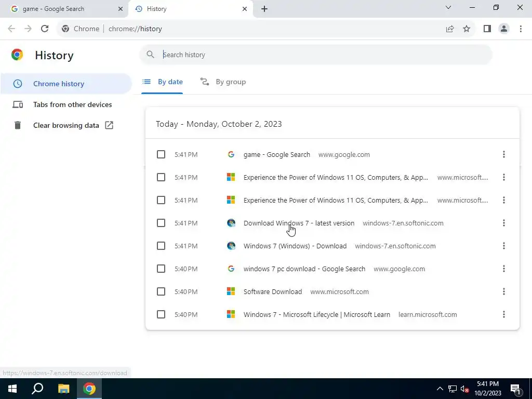Open Tabs from other devices
532x399 pixels.
(x=66, y=104)
